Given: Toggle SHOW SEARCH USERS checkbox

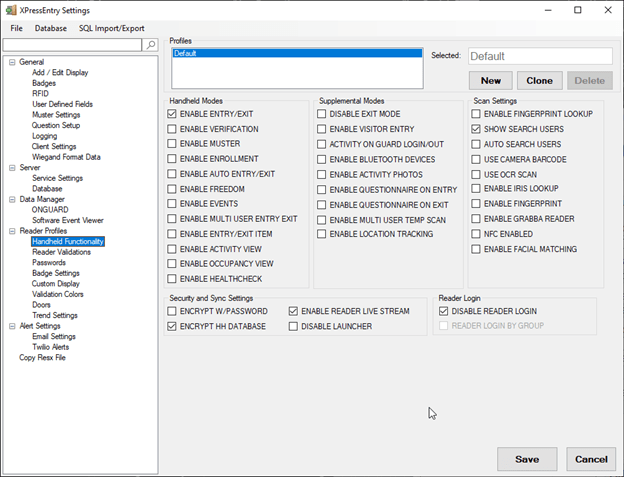Looking at the screenshot, I should (x=477, y=129).
